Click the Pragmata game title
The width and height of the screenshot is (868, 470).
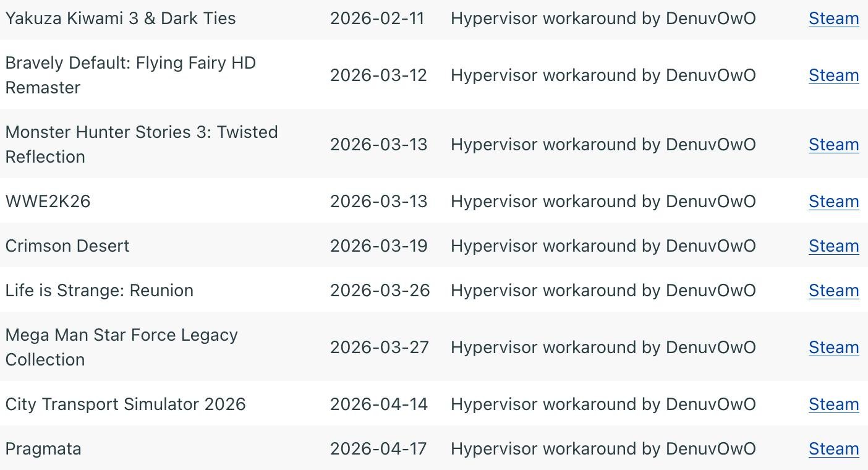[x=43, y=449]
